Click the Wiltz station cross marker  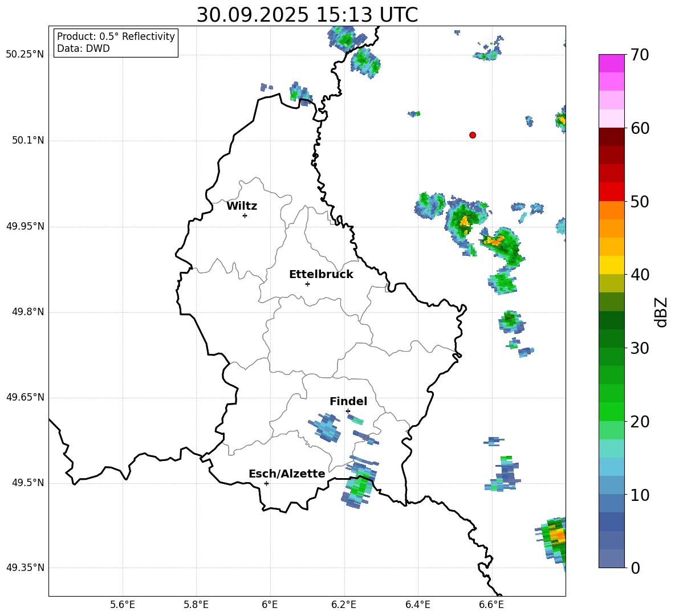pyautogui.click(x=245, y=215)
